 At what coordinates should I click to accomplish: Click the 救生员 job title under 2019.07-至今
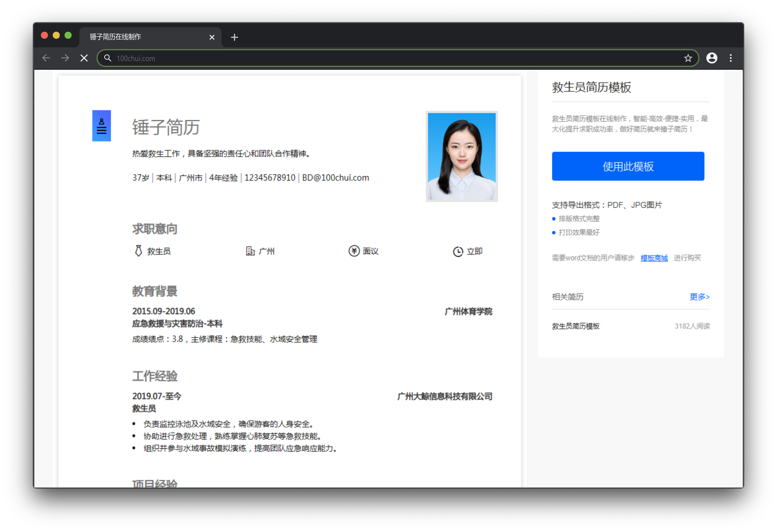tap(144, 408)
